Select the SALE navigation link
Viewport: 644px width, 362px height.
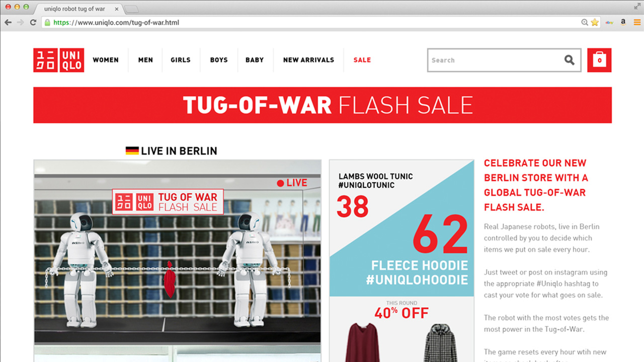362,60
